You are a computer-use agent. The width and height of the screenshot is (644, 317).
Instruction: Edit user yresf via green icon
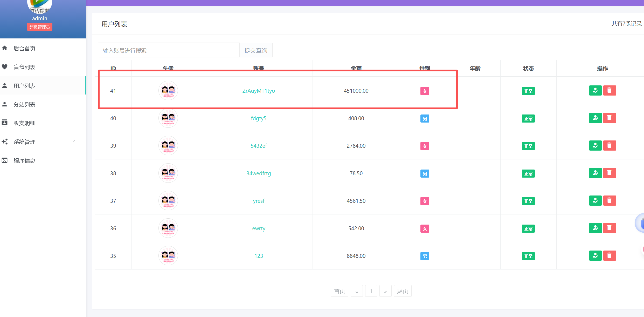pyautogui.click(x=595, y=201)
